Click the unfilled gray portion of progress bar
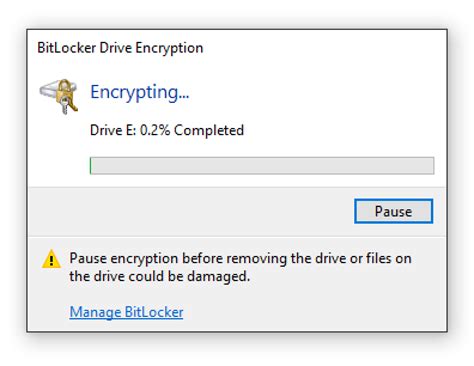474x366 pixels. click(x=263, y=166)
